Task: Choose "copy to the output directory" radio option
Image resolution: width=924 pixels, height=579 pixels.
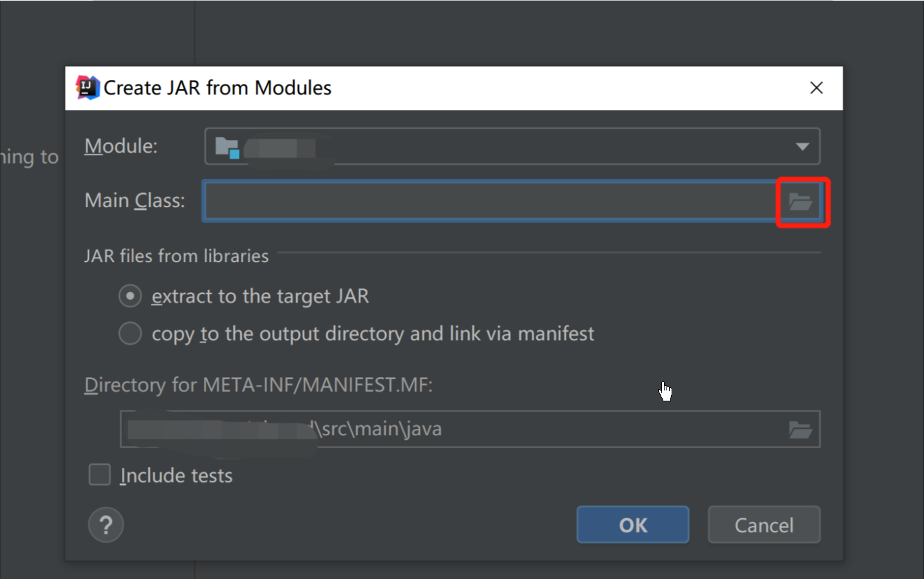Action: coord(130,333)
